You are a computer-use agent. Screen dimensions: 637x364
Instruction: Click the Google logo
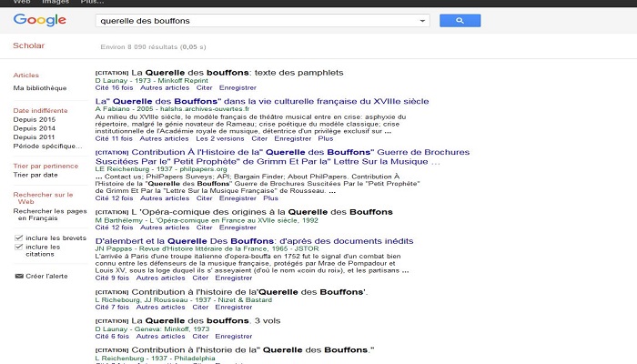coord(40,20)
